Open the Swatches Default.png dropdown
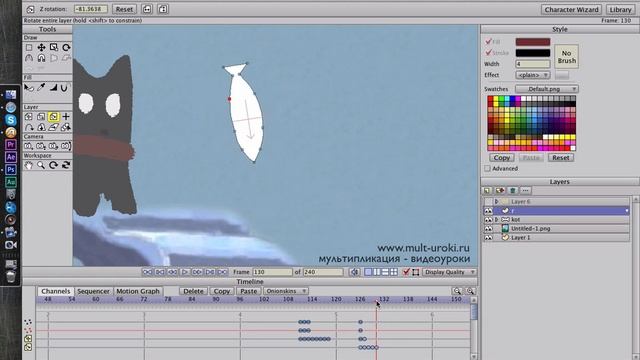 pos(547,89)
